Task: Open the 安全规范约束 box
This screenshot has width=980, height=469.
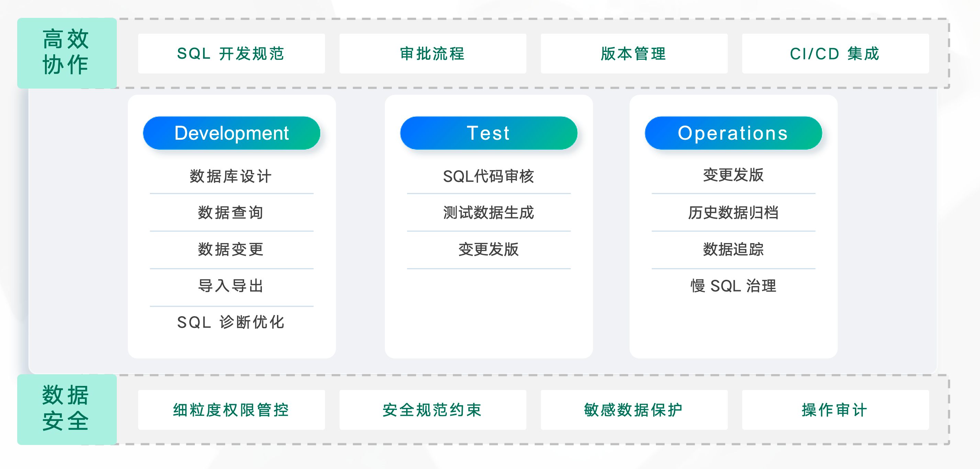Action: tap(433, 410)
